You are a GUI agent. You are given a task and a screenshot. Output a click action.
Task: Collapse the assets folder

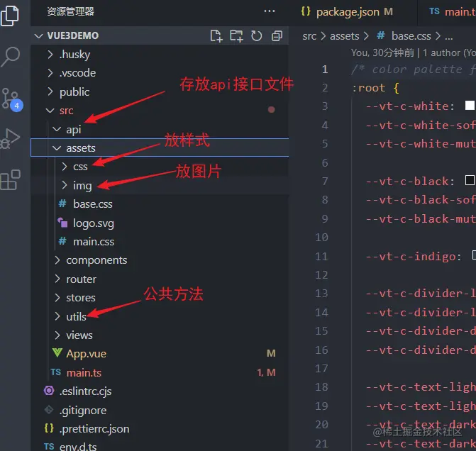[57, 148]
